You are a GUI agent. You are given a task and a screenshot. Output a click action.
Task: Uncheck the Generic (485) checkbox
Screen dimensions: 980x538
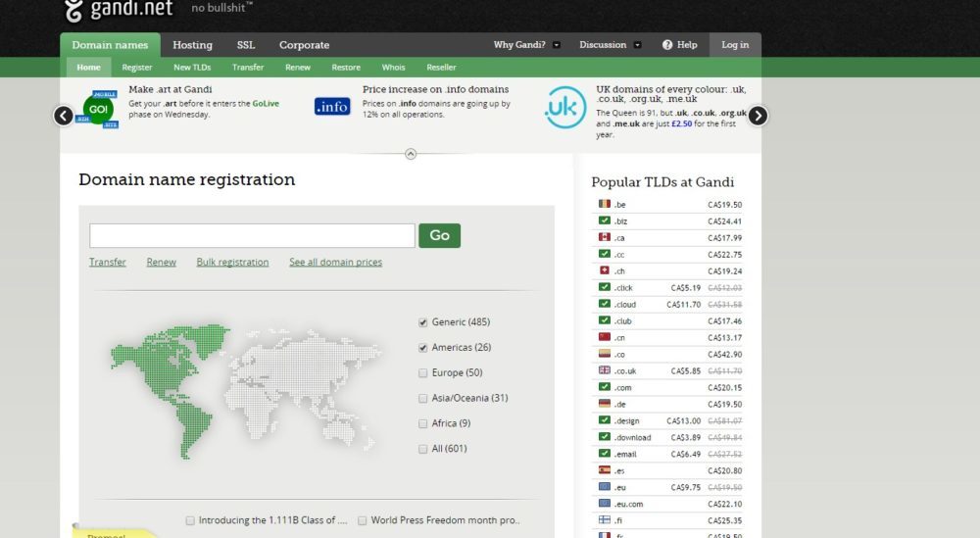pyautogui.click(x=423, y=322)
